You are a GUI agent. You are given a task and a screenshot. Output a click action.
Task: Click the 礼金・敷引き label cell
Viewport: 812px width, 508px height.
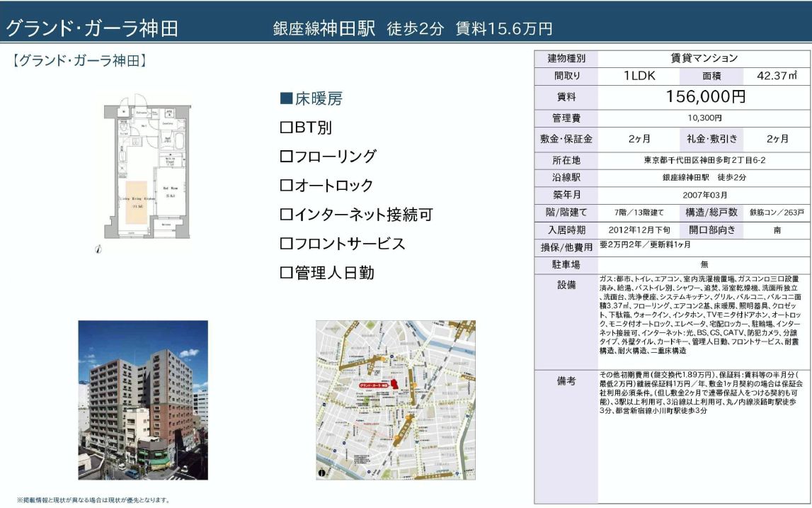[x=711, y=139]
